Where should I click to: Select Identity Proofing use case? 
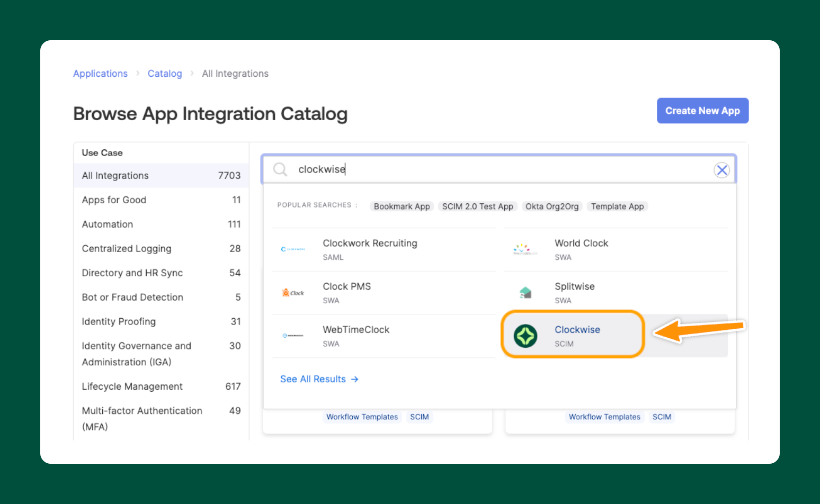pos(161,322)
